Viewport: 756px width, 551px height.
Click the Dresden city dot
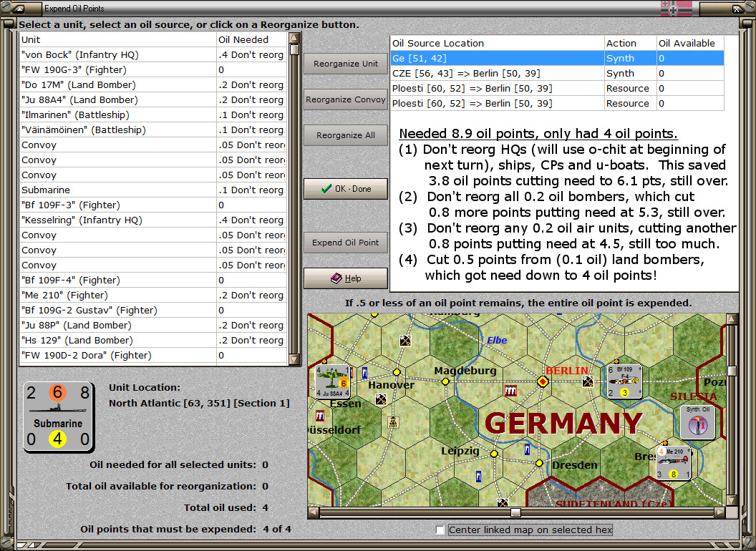[539, 463]
